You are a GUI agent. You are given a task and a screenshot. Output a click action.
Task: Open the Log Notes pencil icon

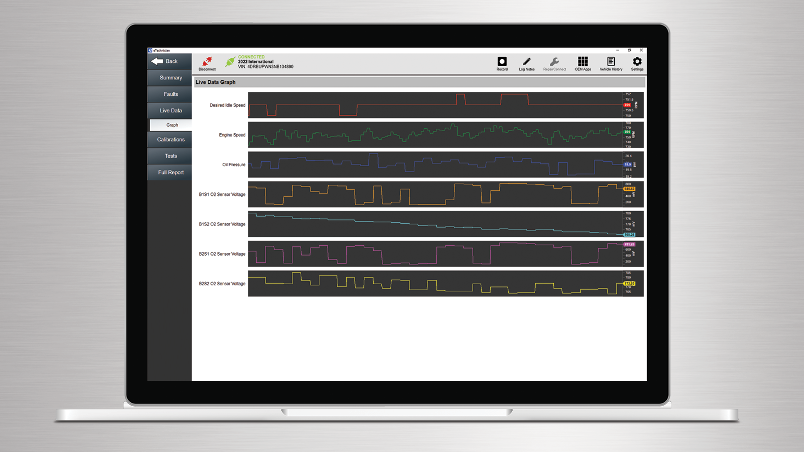tap(527, 62)
